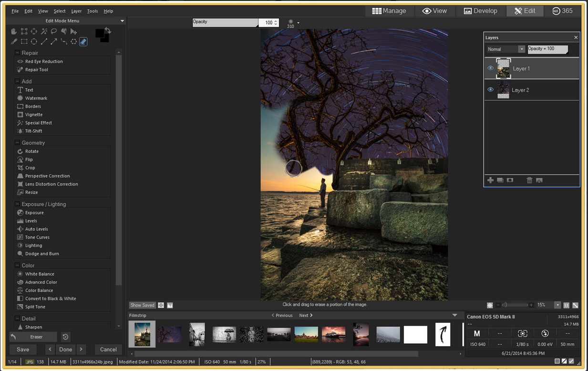The width and height of the screenshot is (588, 371).
Task: Pick the Arrow drawing tool
Action: 54,42
